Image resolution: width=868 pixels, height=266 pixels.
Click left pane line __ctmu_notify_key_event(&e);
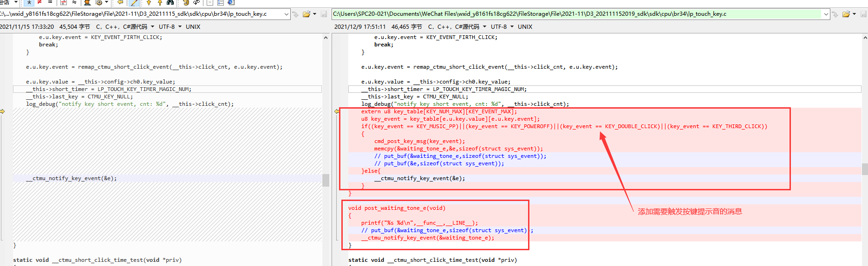tap(72, 178)
